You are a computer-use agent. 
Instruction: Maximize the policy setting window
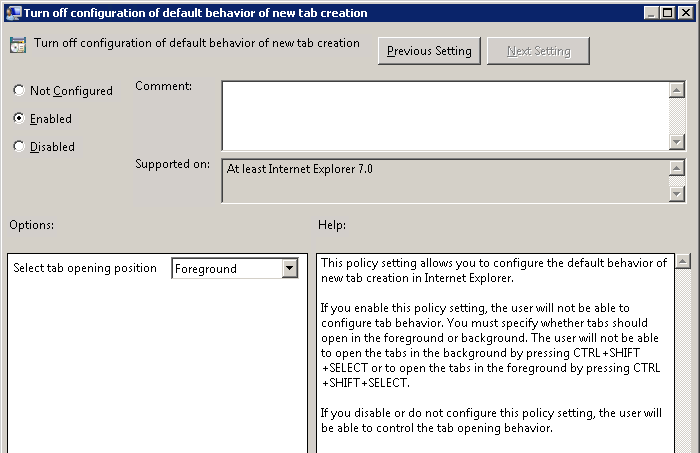[665, 13]
